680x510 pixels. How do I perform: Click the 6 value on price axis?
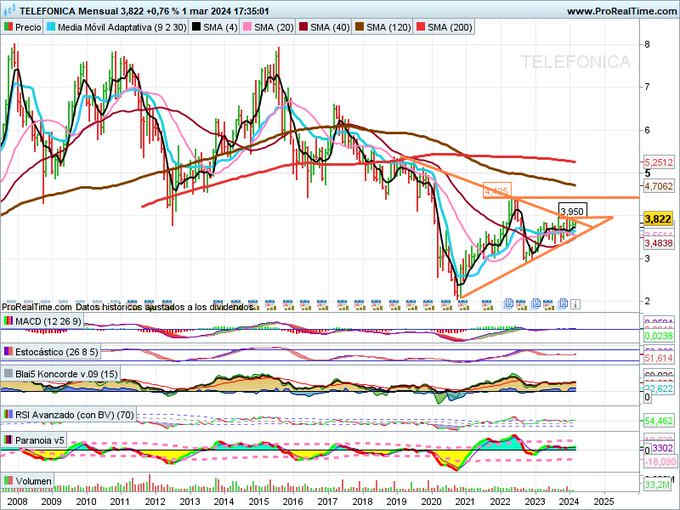point(647,130)
